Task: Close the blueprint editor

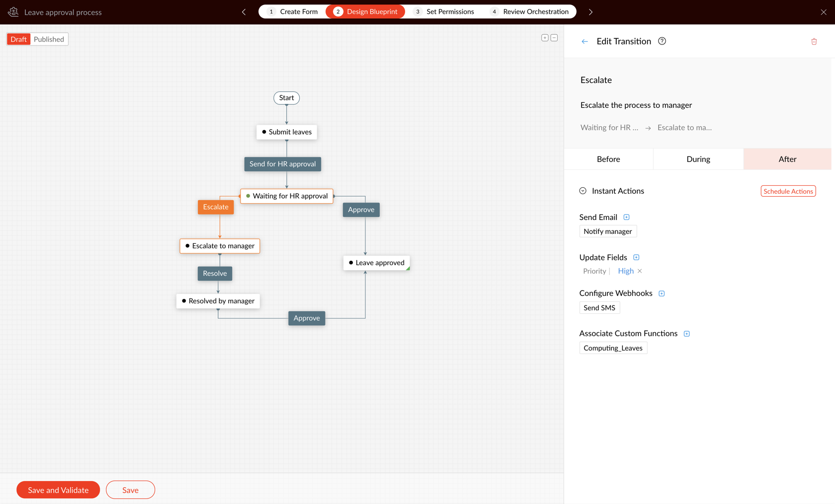Action: coord(824,12)
